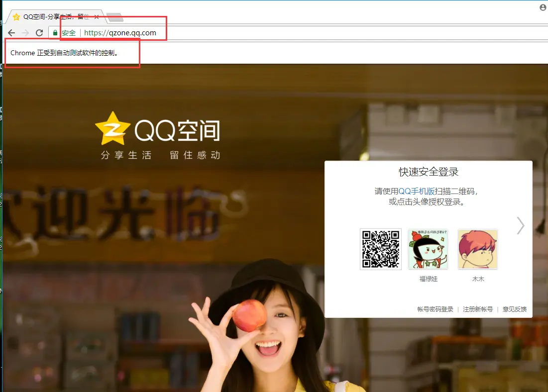Screen dimensions: 548x392
Task: Select the QQ空间-分享生活 tab
Action: coord(56,17)
